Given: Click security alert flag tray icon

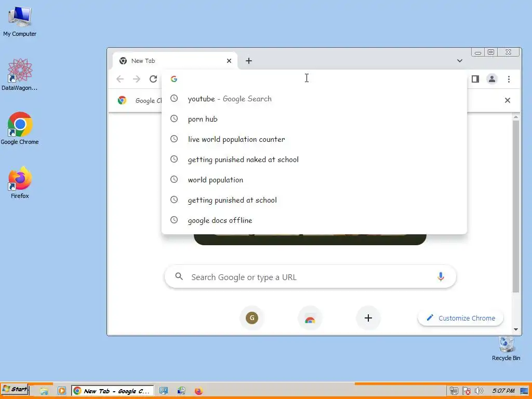Looking at the screenshot, I should (x=467, y=391).
